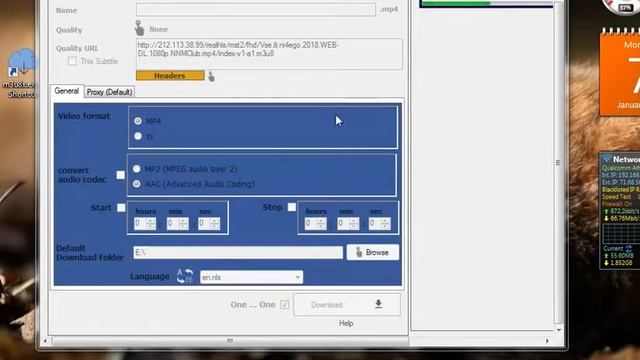
Task: Click the Headers button
Action: click(170, 76)
